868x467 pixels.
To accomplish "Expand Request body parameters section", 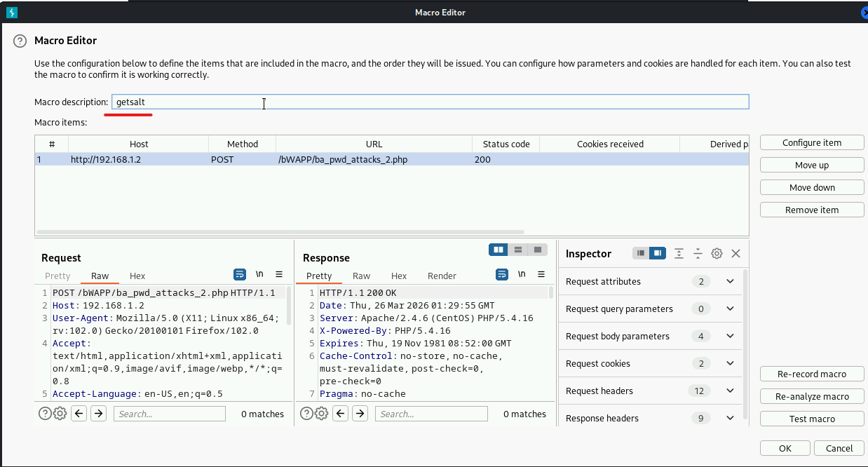I will pos(730,336).
